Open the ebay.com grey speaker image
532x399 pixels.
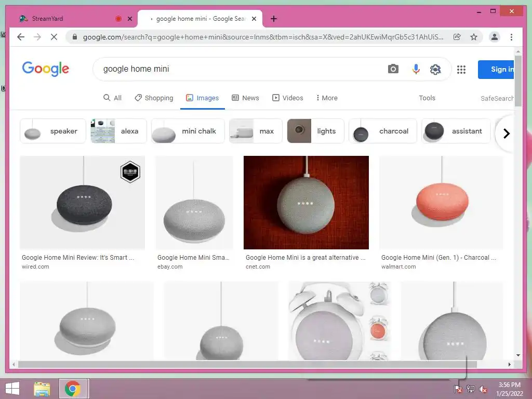[194, 203]
